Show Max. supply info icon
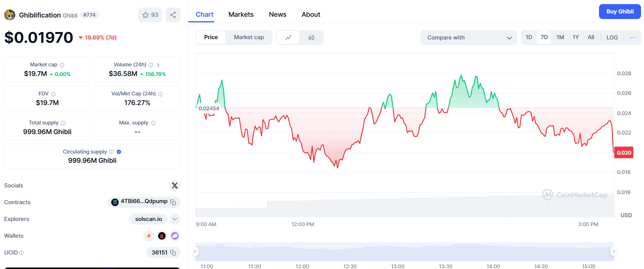 tap(153, 123)
